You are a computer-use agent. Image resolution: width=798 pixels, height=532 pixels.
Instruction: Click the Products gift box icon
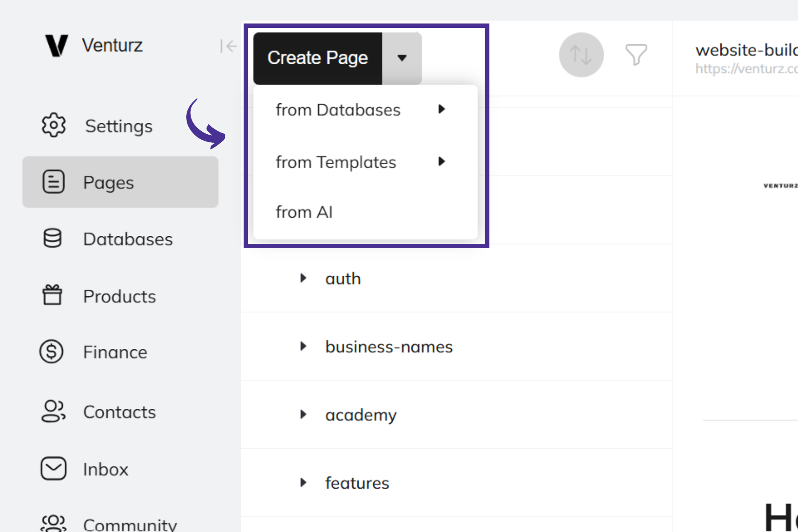[x=52, y=295]
